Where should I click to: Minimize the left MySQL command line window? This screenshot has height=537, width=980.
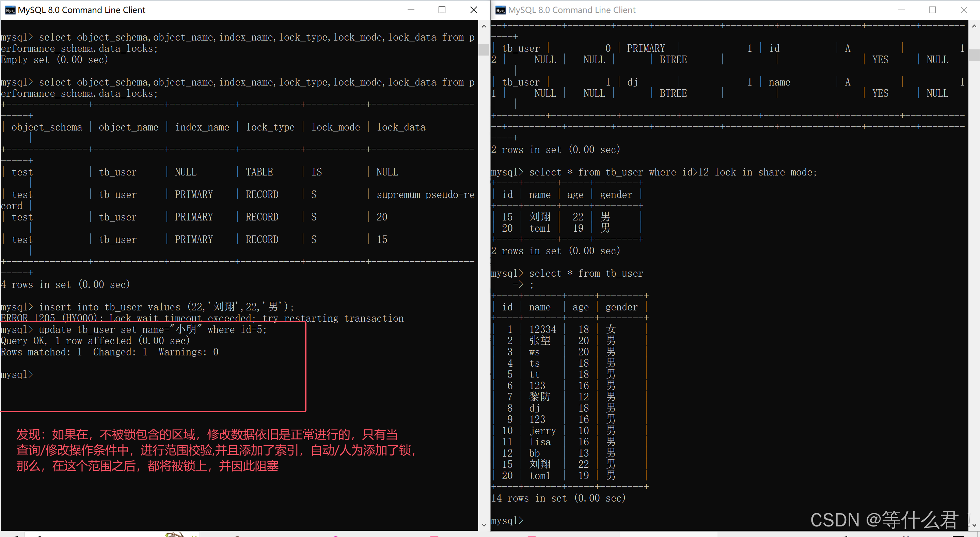[411, 10]
